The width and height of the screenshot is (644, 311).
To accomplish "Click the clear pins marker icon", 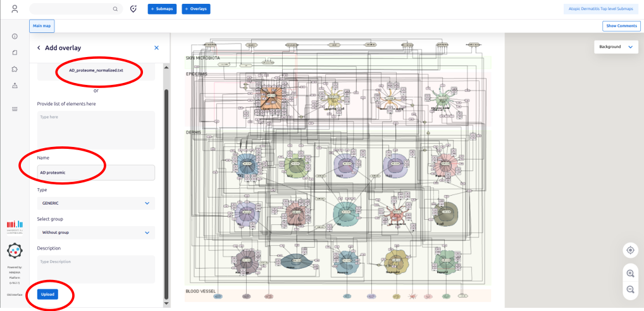I will 133,9.
